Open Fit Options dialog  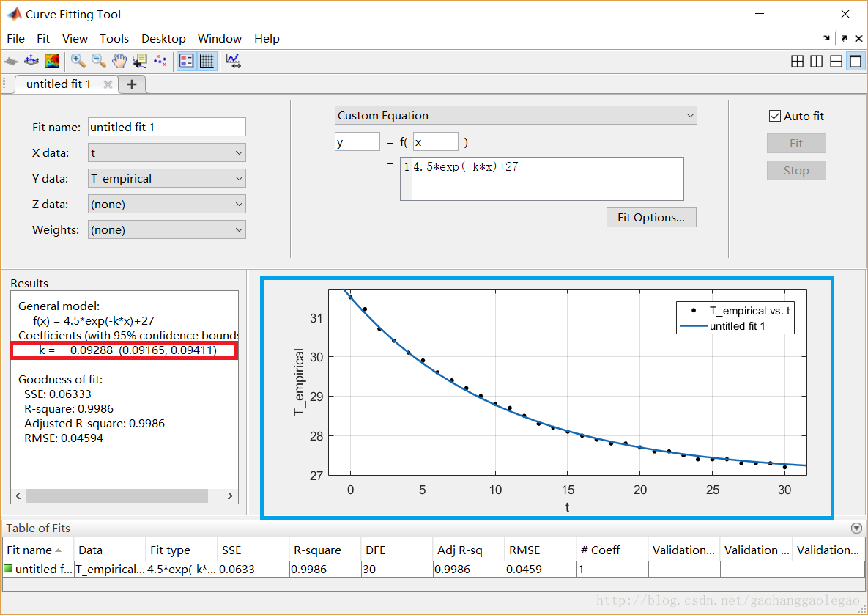point(651,217)
